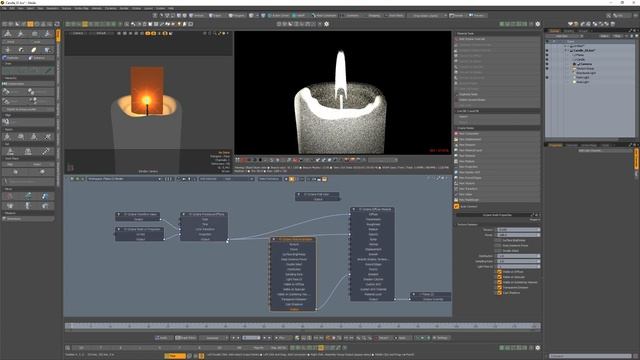Switch to the Items tab
The height and width of the screenshot is (360, 640).
pyautogui.click(x=554, y=31)
